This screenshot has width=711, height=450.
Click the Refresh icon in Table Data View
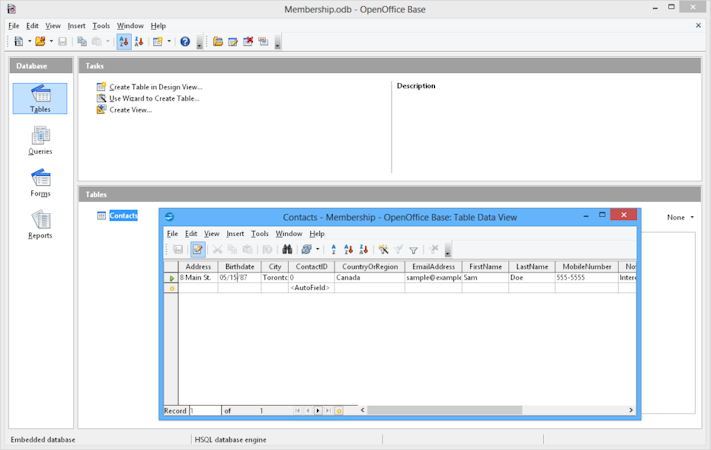[307, 249]
